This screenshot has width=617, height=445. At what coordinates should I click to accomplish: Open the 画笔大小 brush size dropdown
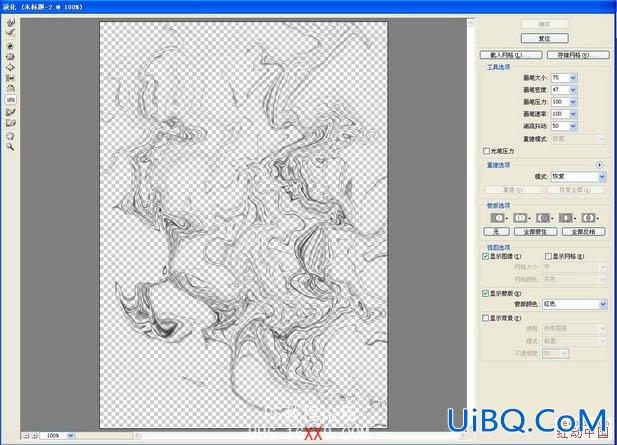(x=573, y=78)
